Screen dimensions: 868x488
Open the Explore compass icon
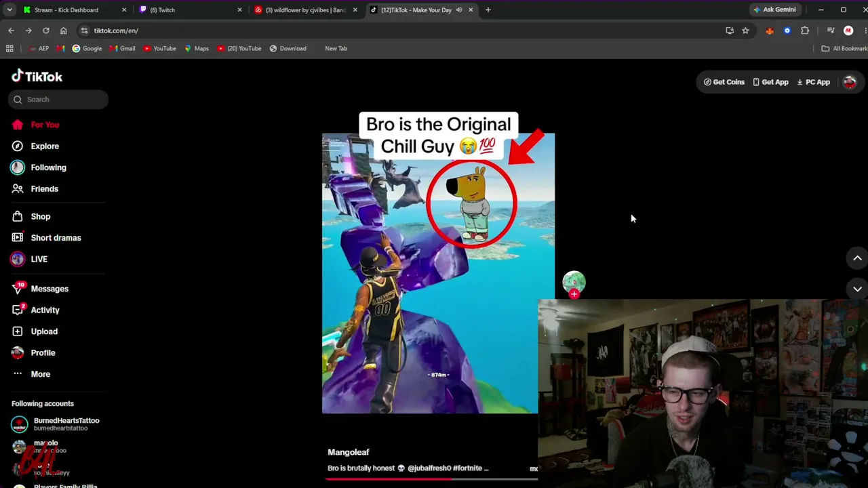coord(18,146)
